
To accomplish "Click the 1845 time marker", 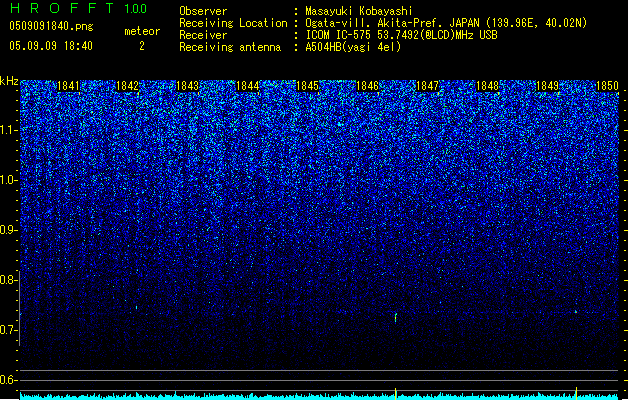I will 307,86.
